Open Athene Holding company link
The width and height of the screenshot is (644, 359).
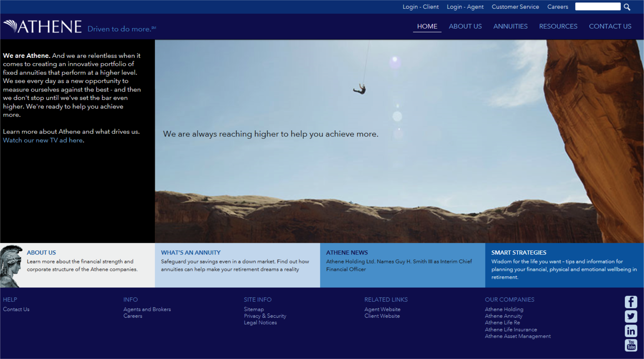pyautogui.click(x=504, y=309)
